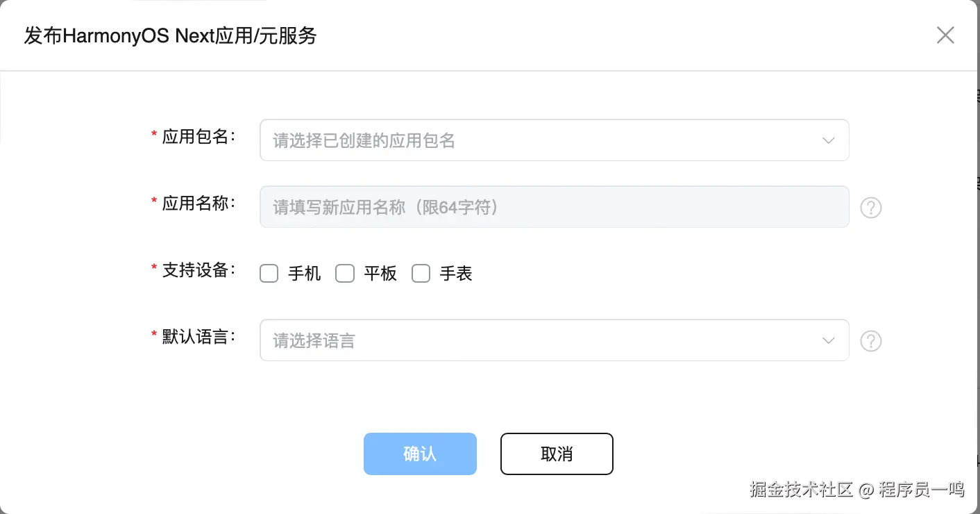Click the 应用名称 field label
This screenshot has height=514, width=980.
pyautogui.click(x=196, y=204)
